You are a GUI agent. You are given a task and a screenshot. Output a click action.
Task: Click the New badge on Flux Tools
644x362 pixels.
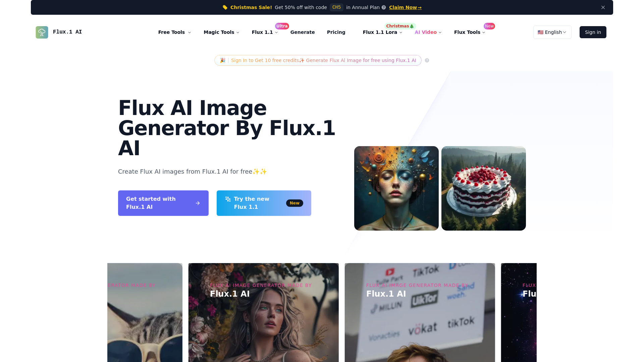(x=490, y=26)
